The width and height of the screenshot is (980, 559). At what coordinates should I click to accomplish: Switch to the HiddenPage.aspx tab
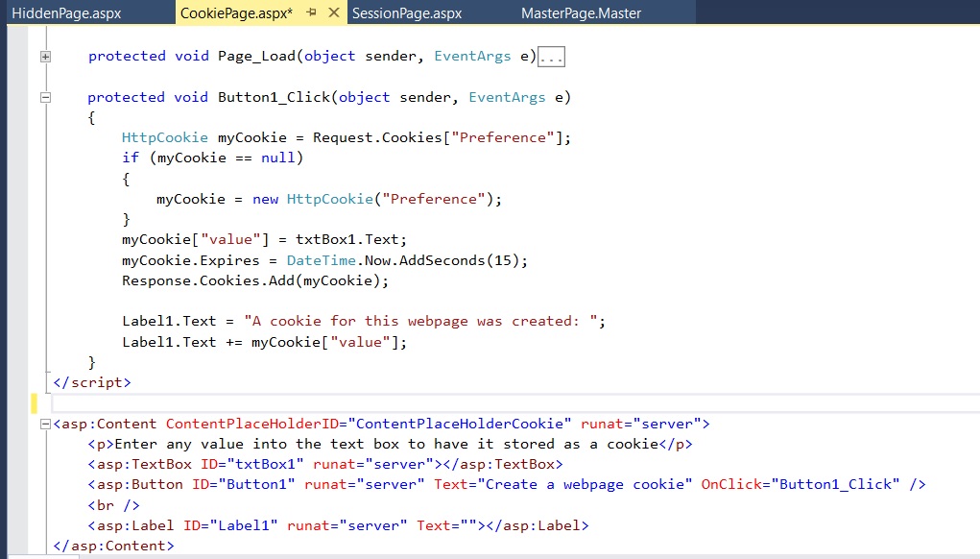[67, 13]
